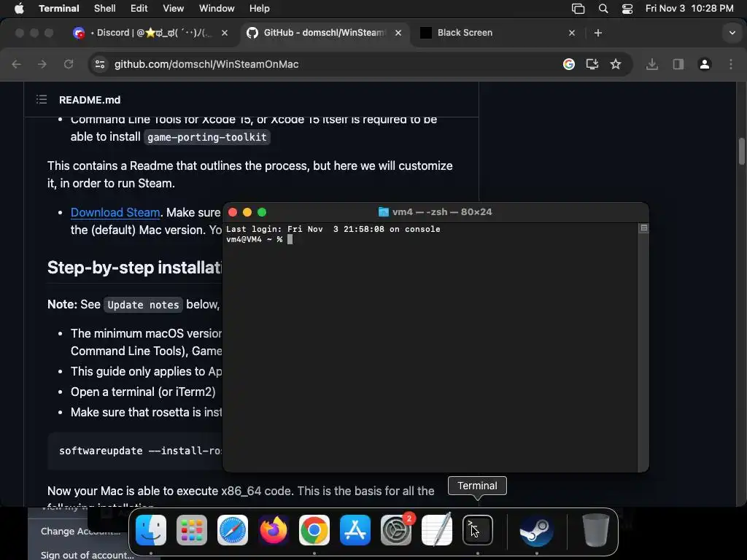747x560 pixels.
Task: Click Change Account menu entry
Action: point(80,532)
